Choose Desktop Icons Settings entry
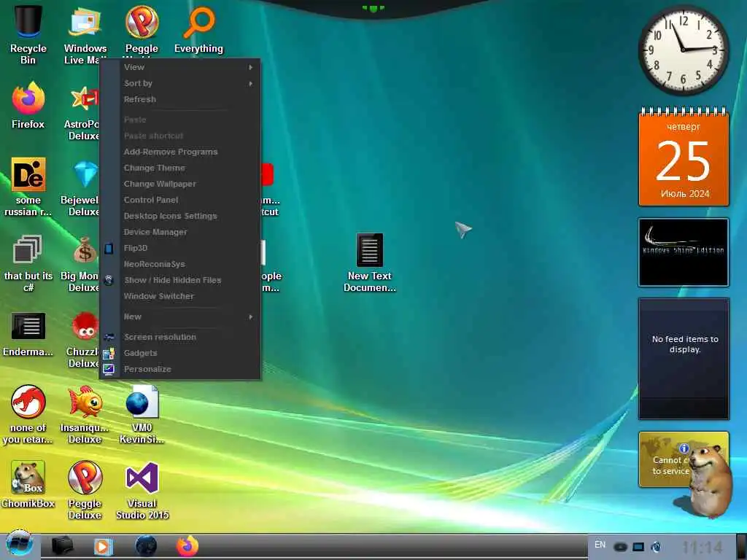 [181, 216]
